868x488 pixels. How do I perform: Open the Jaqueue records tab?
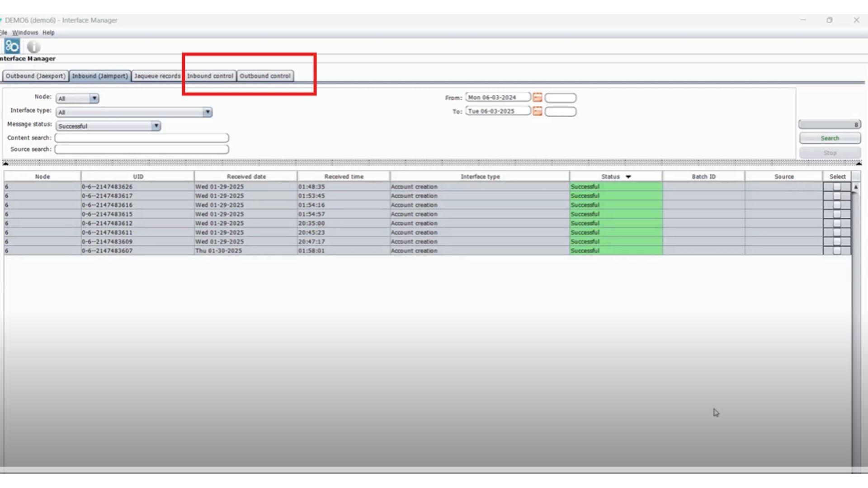click(x=157, y=76)
